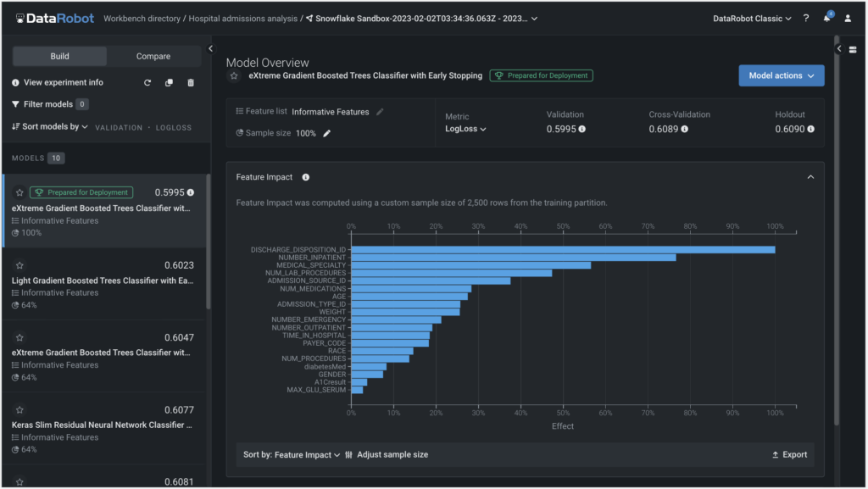The height and width of the screenshot is (489, 868).
Task: Edit the sample size pencil icon
Action: tap(327, 133)
